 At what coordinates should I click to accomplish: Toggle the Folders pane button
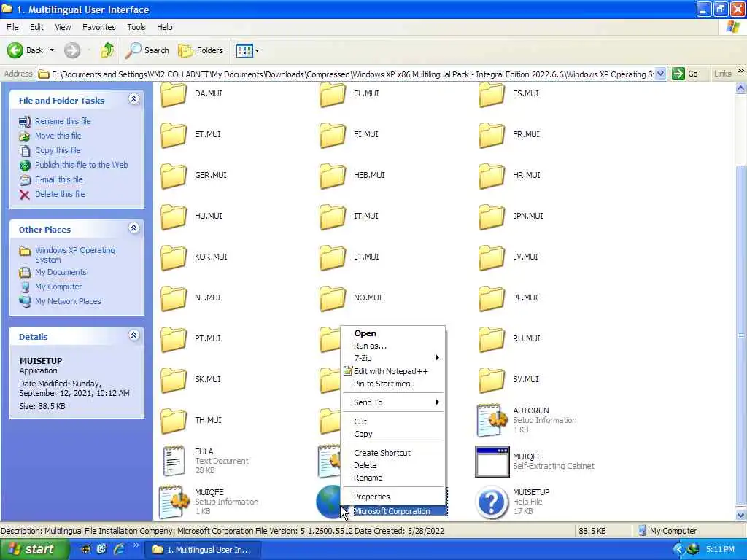(200, 50)
